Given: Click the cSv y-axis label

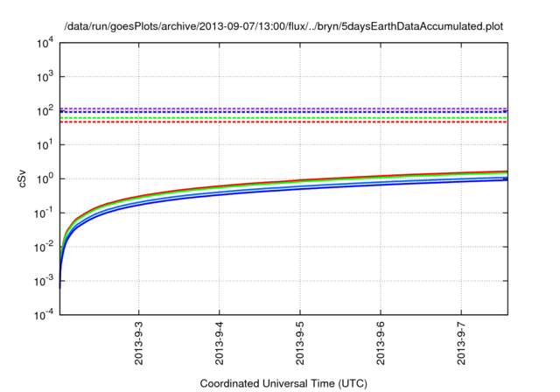Looking at the screenshot, I should 22,178.
